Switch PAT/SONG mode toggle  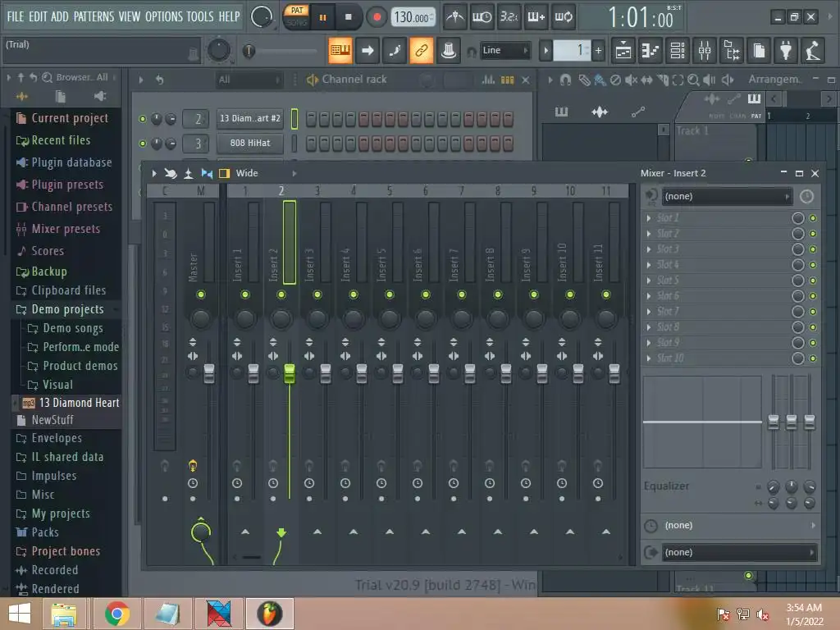(x=296, y=16)
